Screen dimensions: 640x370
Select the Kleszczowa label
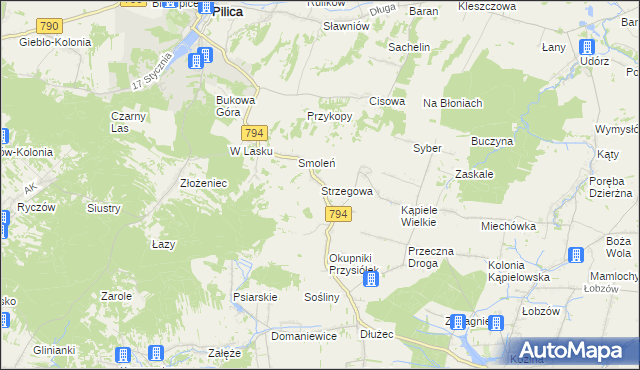coord(487,6)
